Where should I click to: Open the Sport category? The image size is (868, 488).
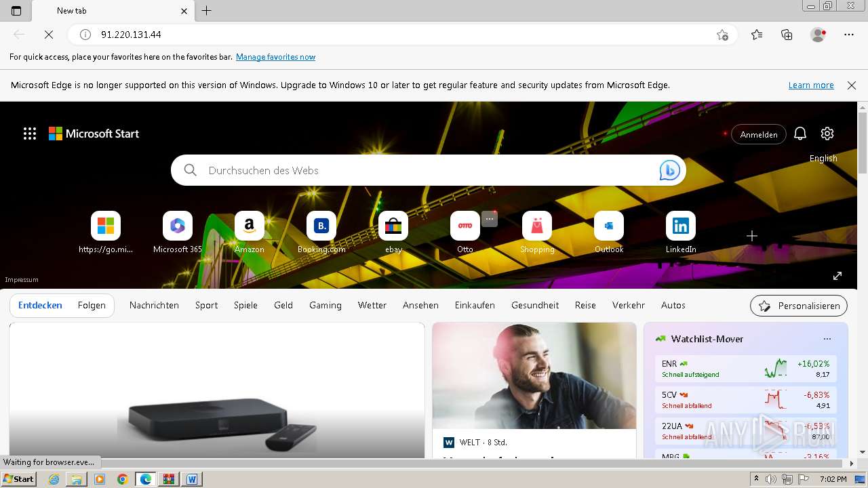click(206, 306)
